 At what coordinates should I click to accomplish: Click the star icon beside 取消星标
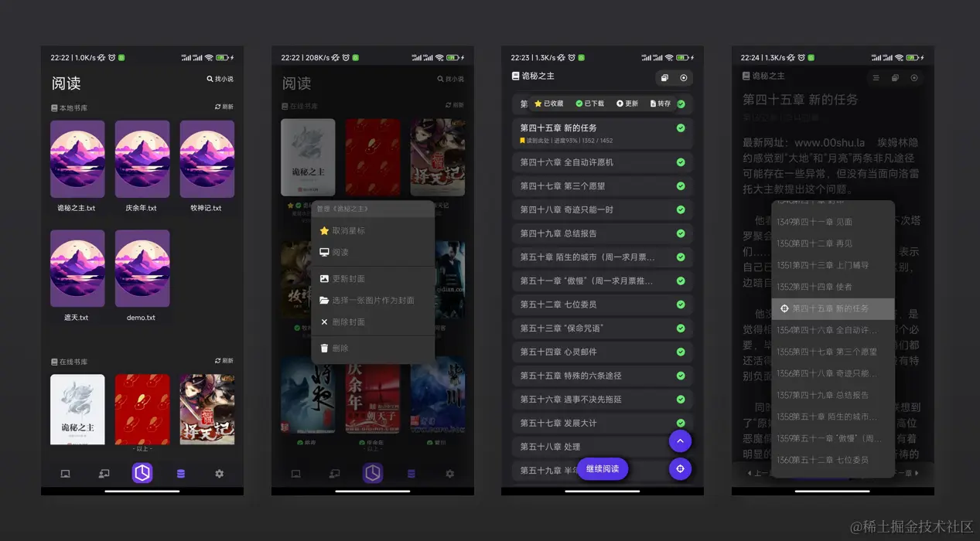pyautogui.click(x=324, y=230)
